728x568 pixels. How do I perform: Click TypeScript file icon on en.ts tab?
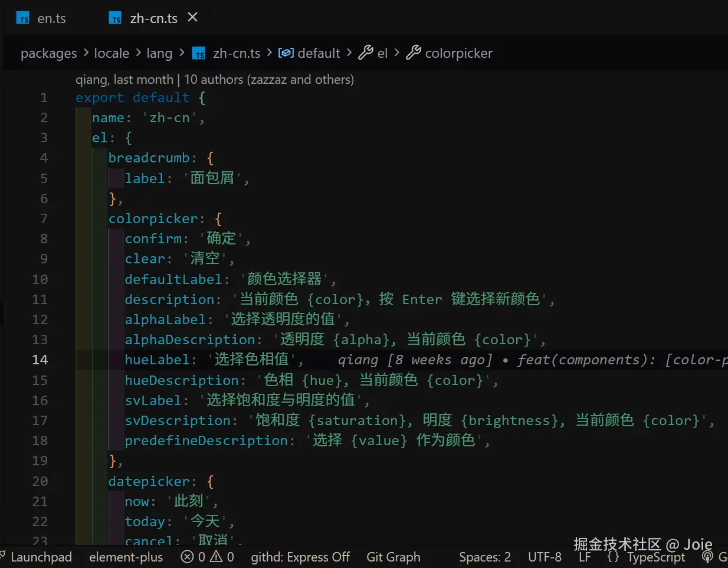(23, 18)
